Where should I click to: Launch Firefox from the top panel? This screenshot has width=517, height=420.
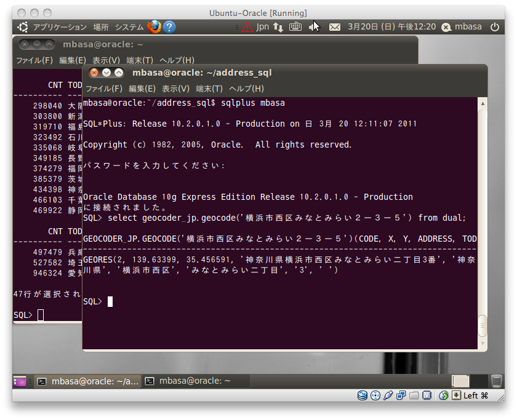click(154, 27)
